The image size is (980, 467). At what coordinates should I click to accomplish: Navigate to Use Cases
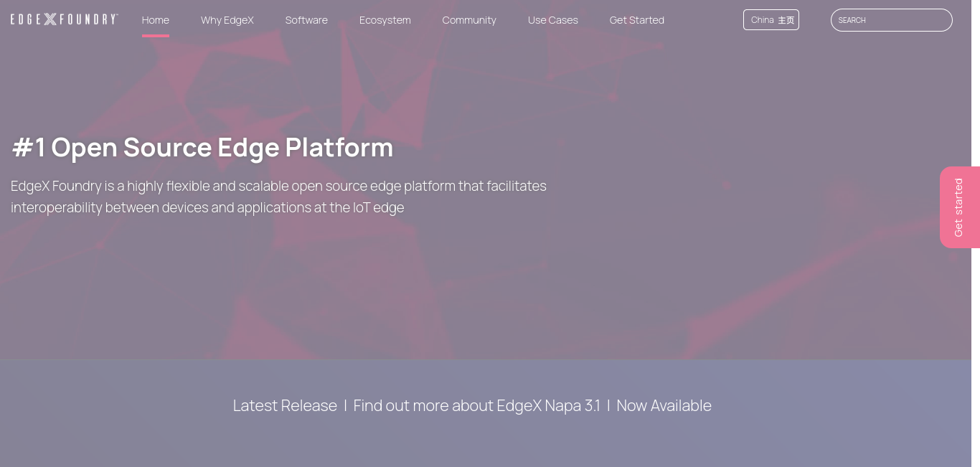(x=553, y=20)
